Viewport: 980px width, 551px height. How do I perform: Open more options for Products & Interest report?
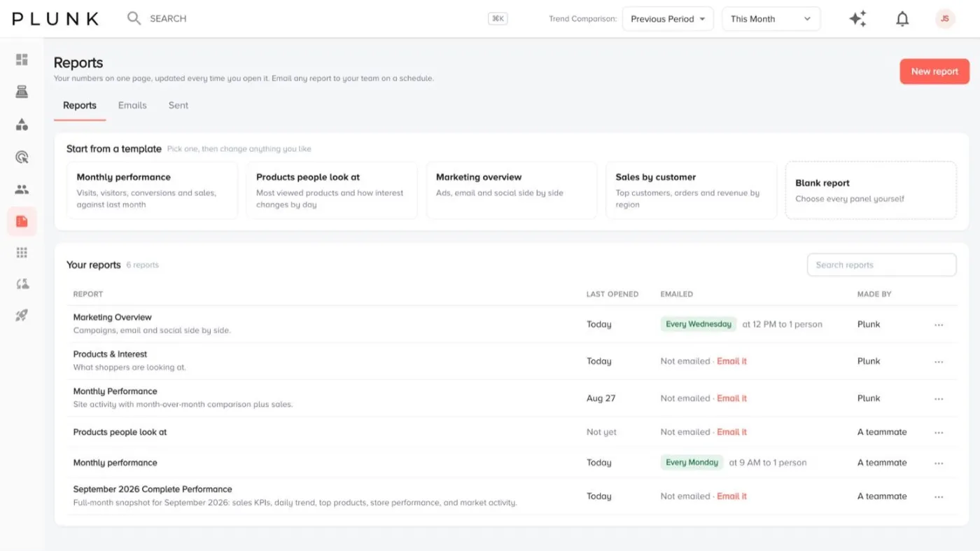tap(939, 361)
